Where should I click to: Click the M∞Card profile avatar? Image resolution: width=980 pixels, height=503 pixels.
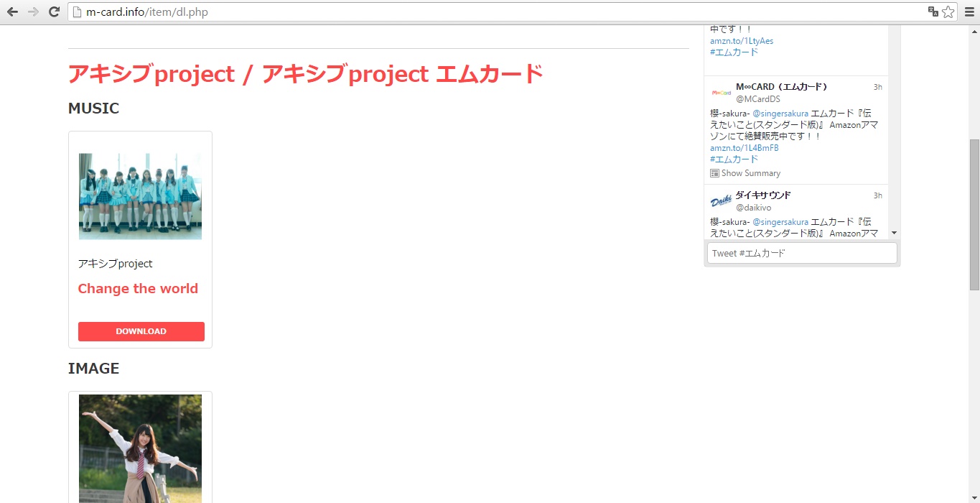point(721,93)
